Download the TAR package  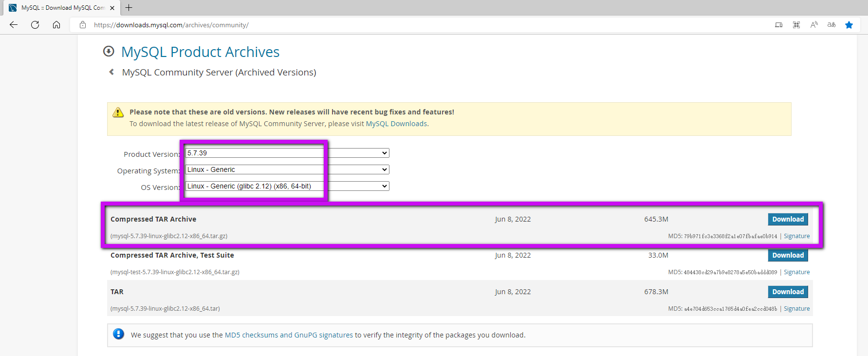pos(788,292)
